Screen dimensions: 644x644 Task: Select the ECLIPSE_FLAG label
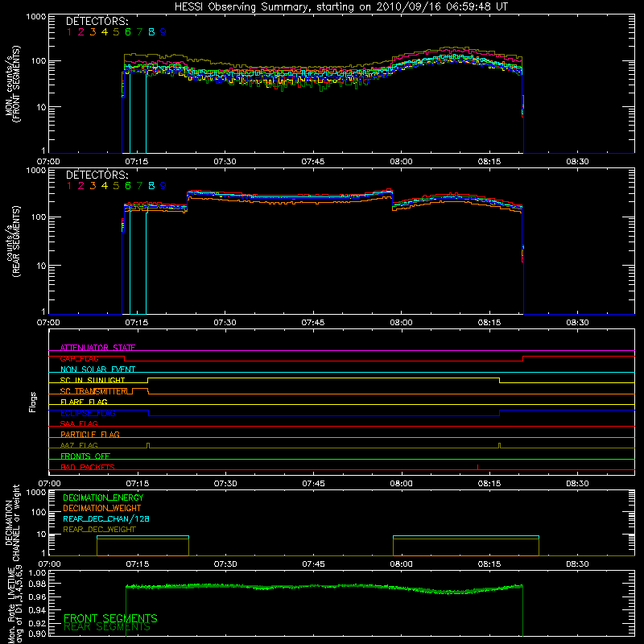pyautogui.click(x=88, y=413)
